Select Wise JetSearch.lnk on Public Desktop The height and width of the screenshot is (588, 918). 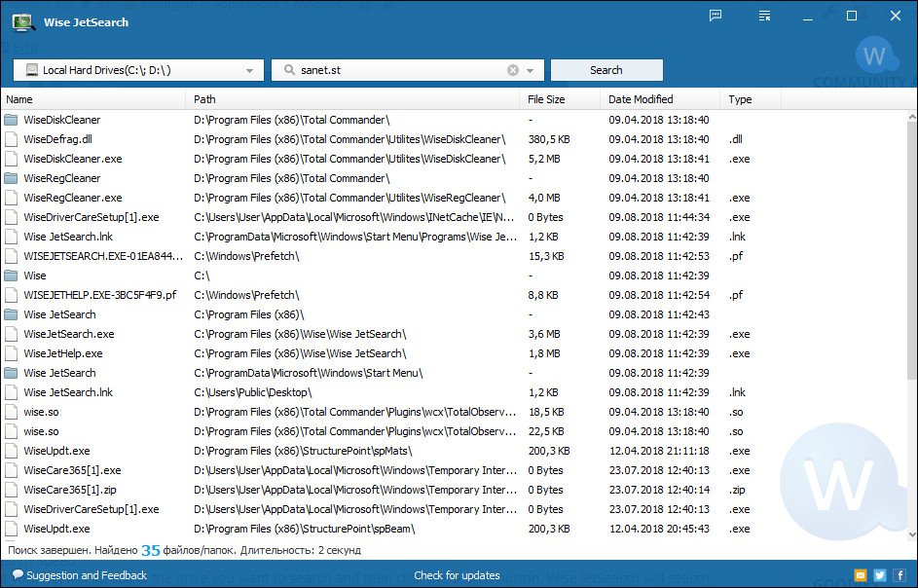[454, 392]
